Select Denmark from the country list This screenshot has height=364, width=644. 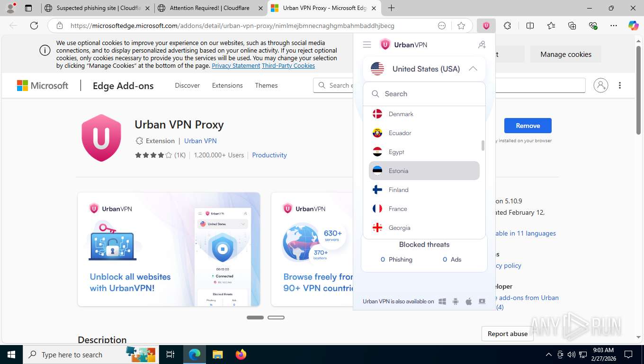[x=424, y=114]
